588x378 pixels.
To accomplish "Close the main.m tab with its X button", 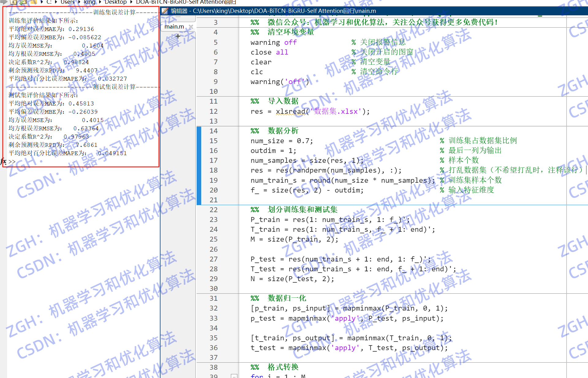I will pyautogui.click(x=191, y=27).
